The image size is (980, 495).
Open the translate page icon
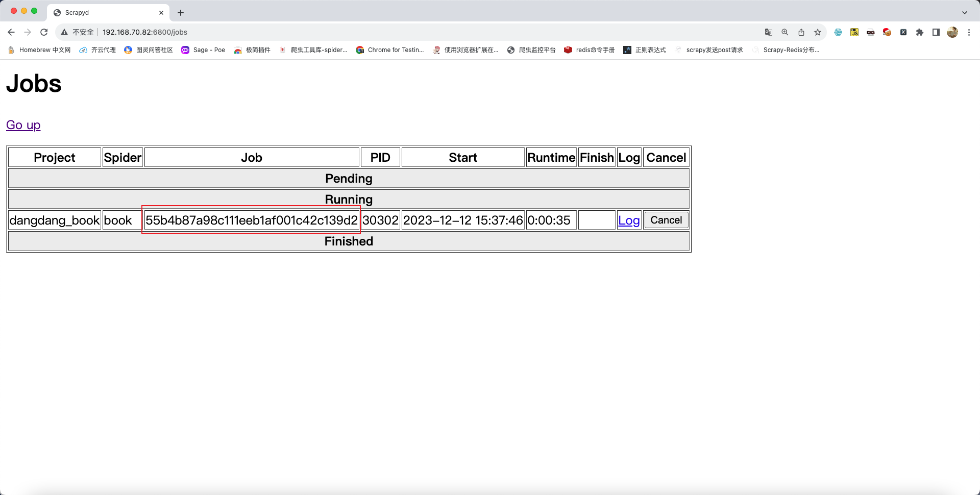[x=769, y=32]
